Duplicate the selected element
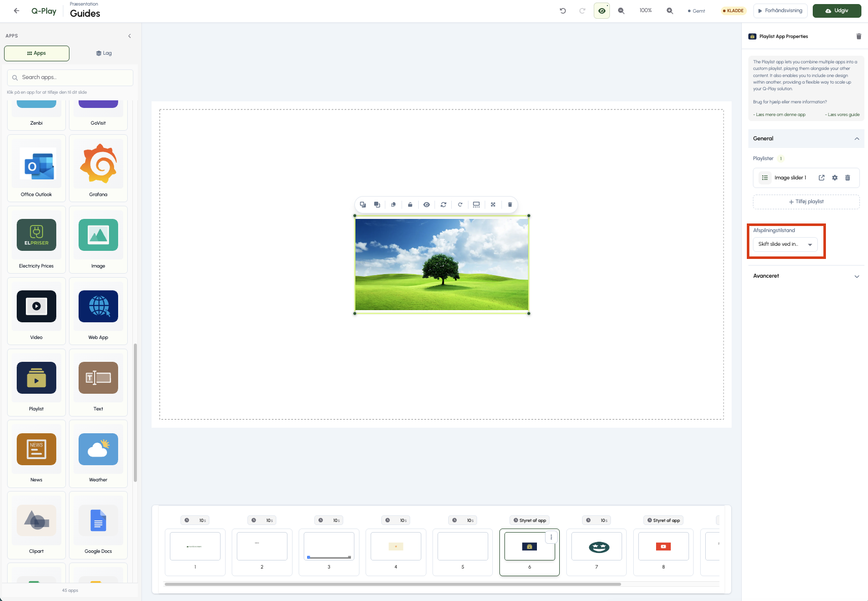The height and width of the screenshot is (601, 868). pos(393,205)
